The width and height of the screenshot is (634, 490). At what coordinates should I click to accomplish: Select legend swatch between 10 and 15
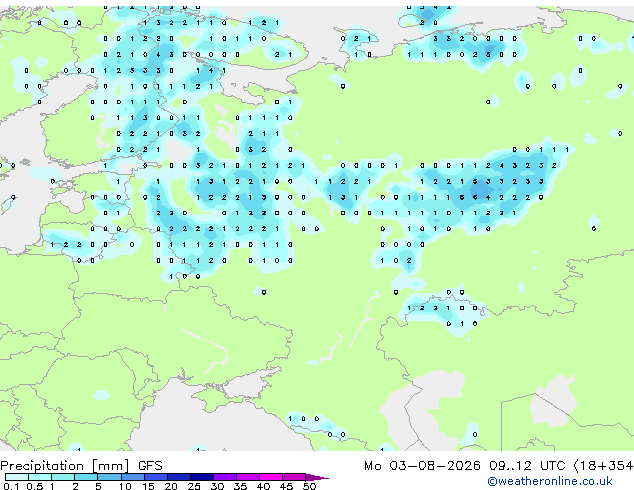point(133,477)
